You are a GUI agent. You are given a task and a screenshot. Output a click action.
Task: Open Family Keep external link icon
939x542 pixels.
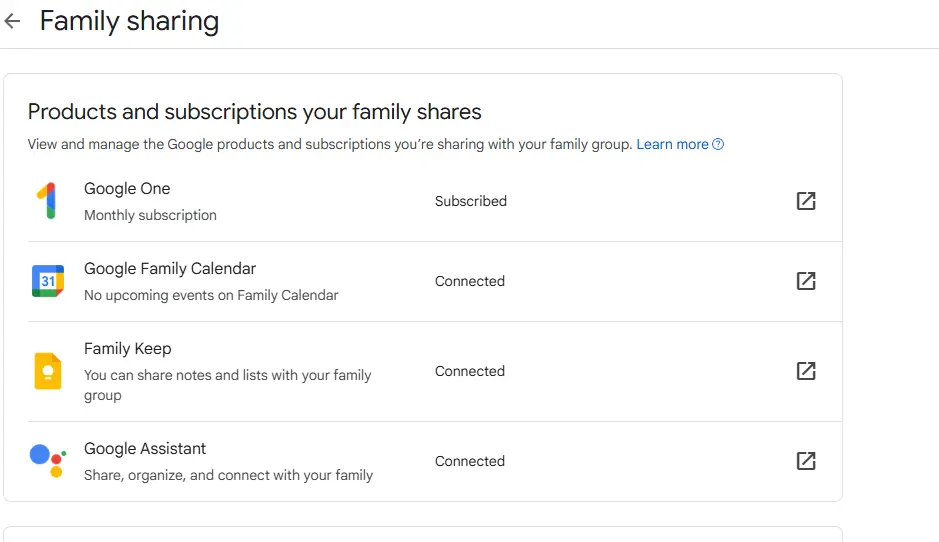point(806,371)
